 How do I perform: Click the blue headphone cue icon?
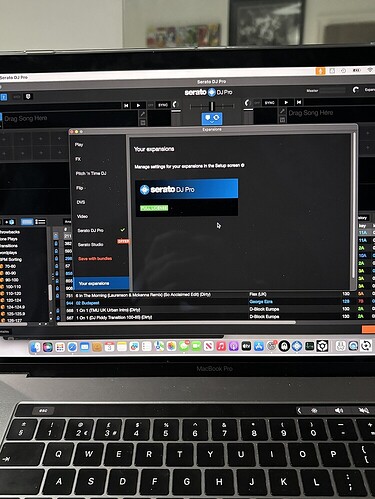pyautogui.click(x=212, y=118)
